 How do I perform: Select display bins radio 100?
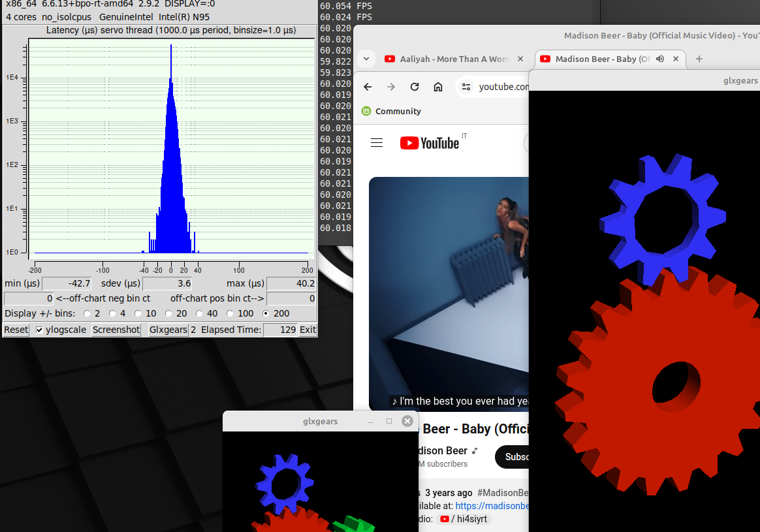pos(230,313)
